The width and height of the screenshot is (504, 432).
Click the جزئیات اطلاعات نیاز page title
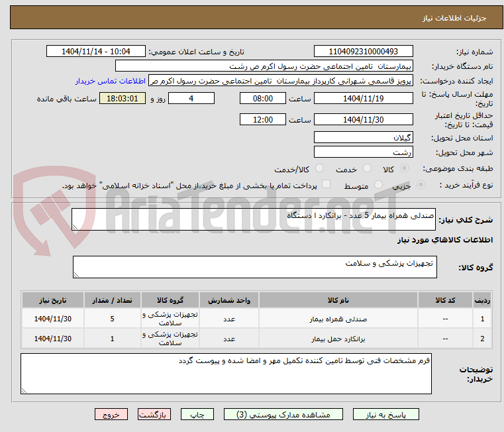454,18
